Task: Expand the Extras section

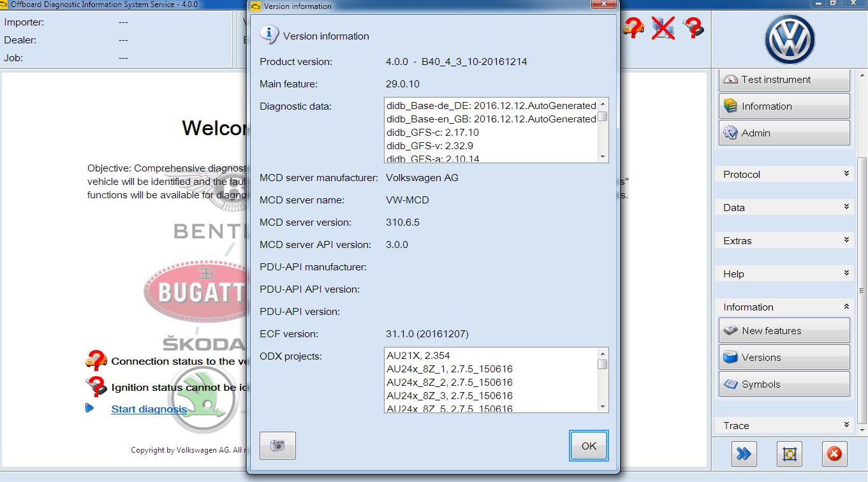Action: (784, 240)
